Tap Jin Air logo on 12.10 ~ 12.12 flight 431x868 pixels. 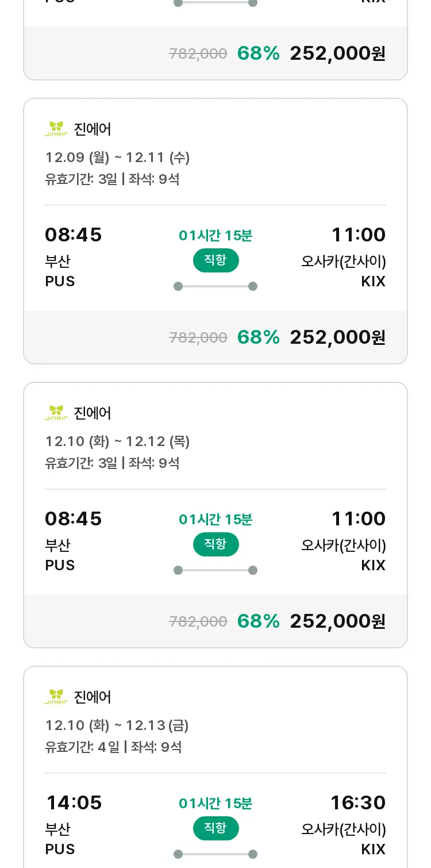coord(56,413)
